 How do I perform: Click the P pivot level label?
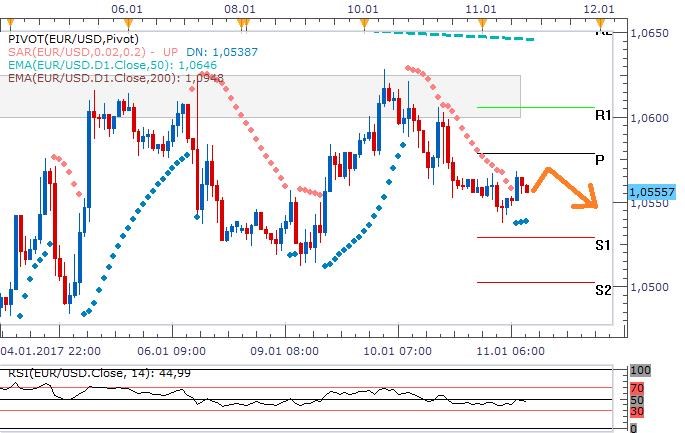[x=599, y=160]
